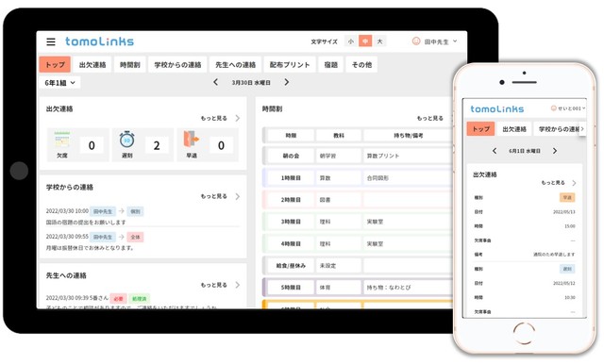Go to next day after 3月30日 水曜日
This screenshot has height=364, width=604.
[x=287, y=82]
